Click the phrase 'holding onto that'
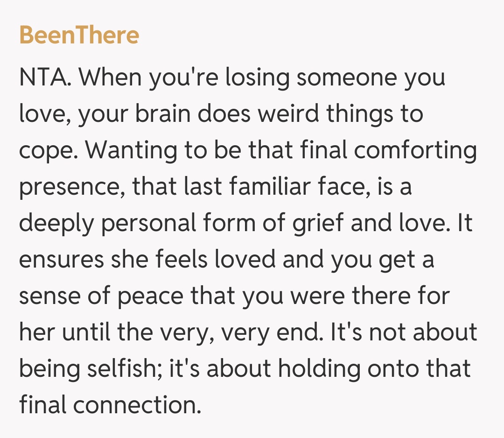 point(374,369)
